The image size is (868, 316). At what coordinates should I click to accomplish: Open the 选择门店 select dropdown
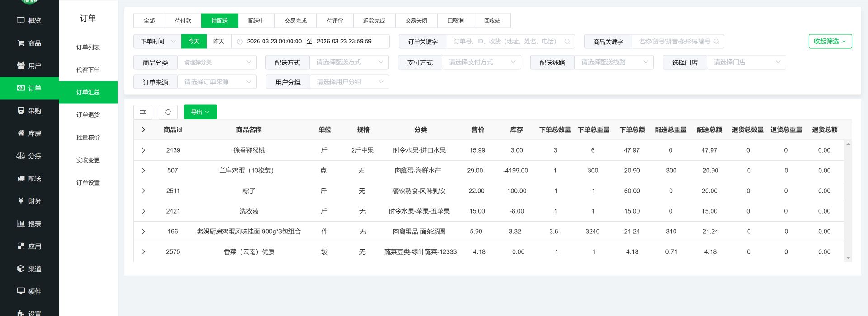pyautogui.click(x=746, y=62)
